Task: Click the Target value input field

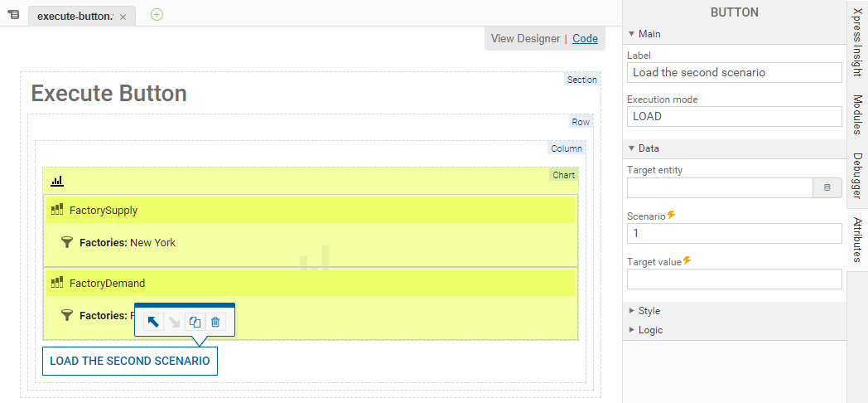Action: 734,279
